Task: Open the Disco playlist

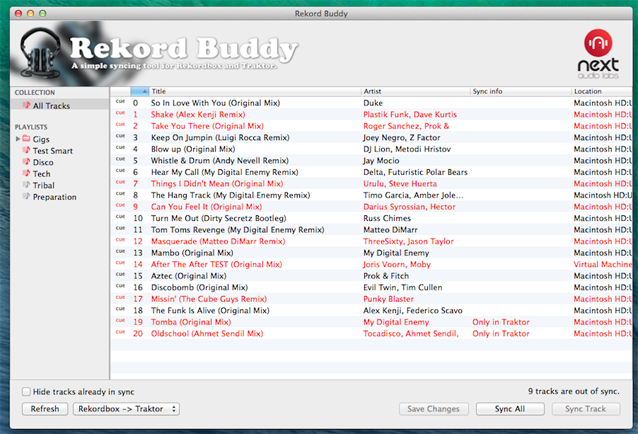Action: point(43,162)
